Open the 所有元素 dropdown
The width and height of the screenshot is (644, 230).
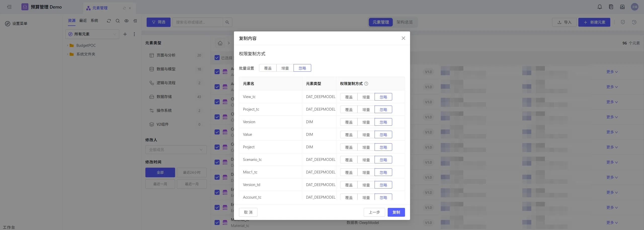[x=92, y=34]
